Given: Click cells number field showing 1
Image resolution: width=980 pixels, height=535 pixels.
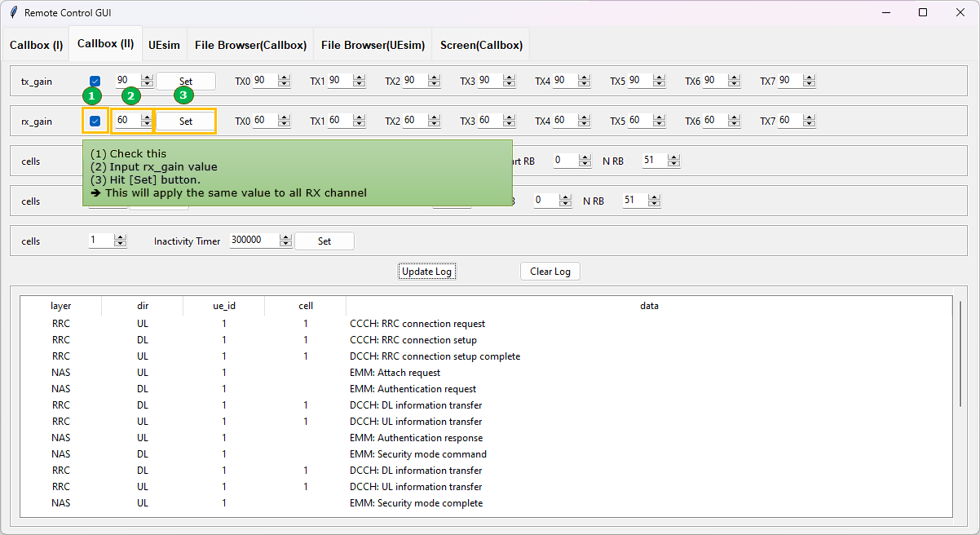Looking at the screenshot, I should pos(101,241).
